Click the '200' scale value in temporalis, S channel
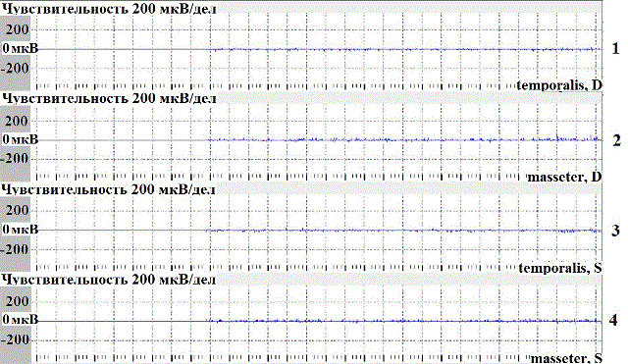Image resolution: width=628 pixels, height=364 pixels. (x=18, y=210)
